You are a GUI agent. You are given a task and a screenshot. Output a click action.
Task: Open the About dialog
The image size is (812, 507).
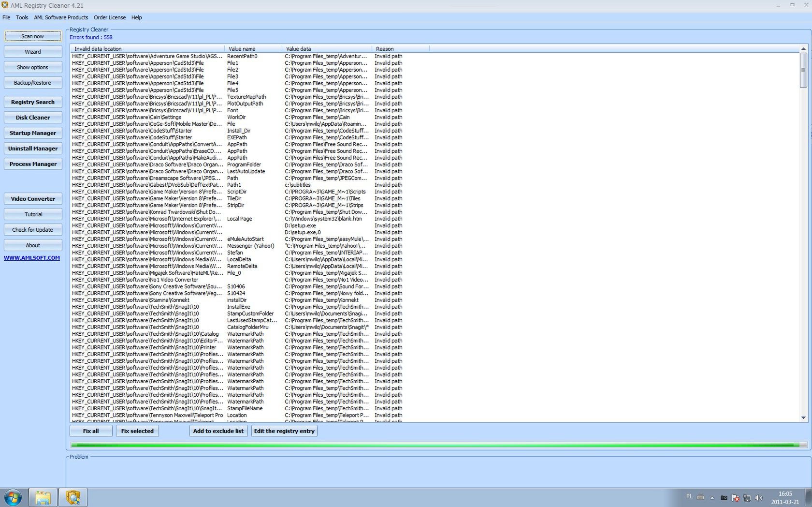33,245
